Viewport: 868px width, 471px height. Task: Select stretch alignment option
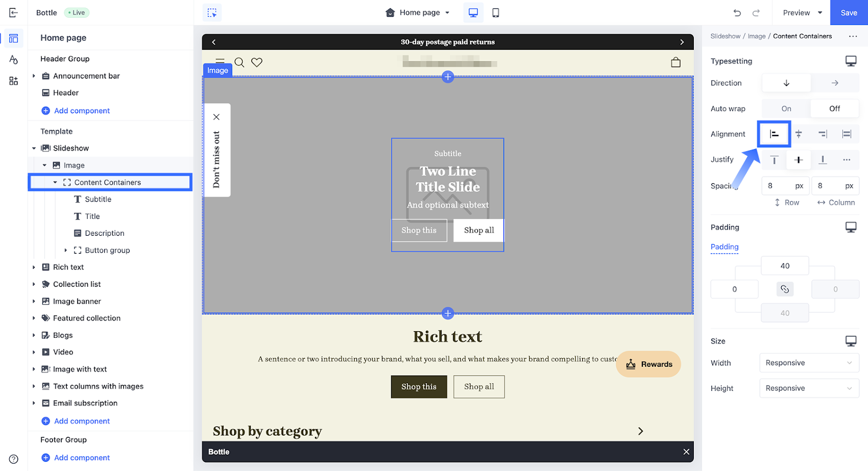(x=846, y=134)
